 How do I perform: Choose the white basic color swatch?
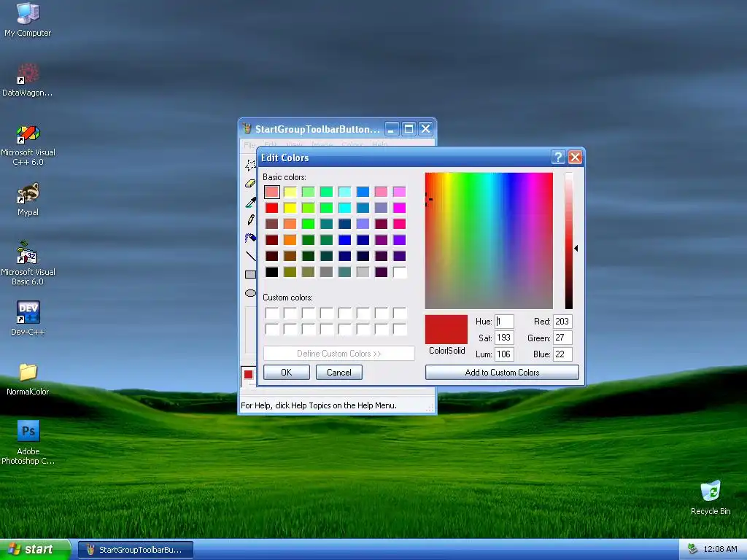pos(400,272)
